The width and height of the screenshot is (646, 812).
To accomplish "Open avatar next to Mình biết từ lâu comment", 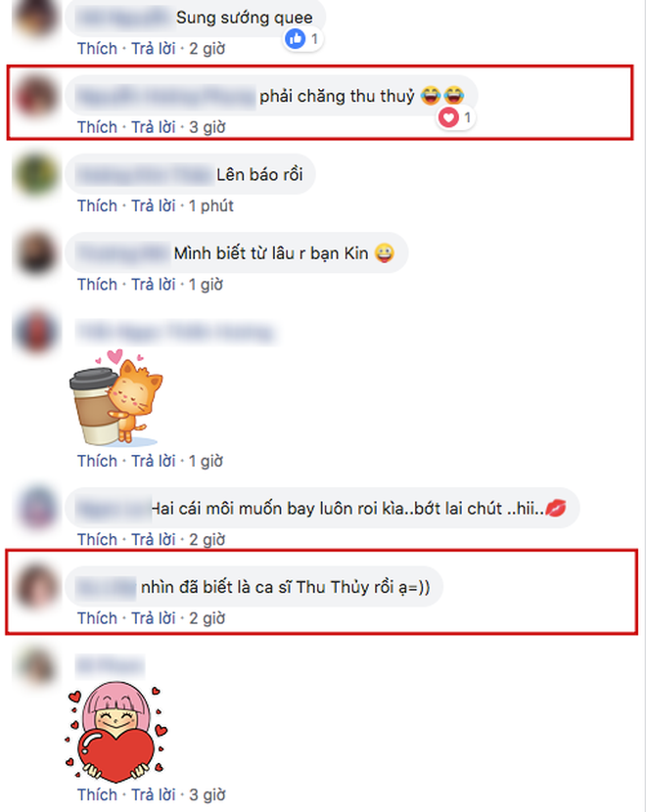I will (x=36, y=253).
